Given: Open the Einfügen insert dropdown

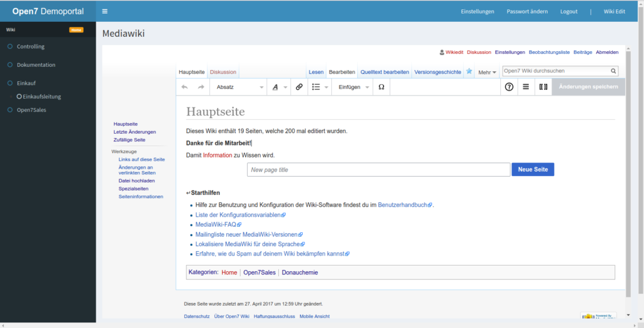Looking at the screenshot, I should [352, 87].
